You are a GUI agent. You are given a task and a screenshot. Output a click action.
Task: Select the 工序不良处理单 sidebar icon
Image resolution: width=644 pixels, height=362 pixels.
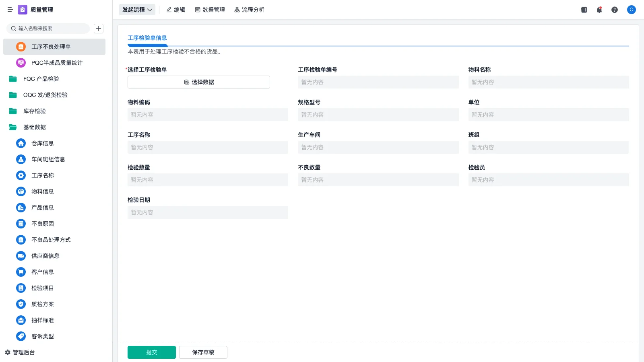click(21, 47)
